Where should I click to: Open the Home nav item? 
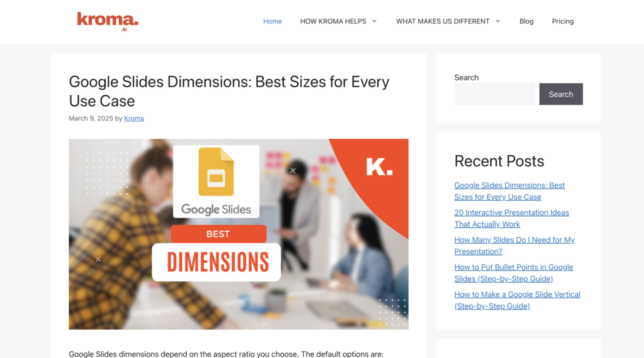(x=272, y=21)
